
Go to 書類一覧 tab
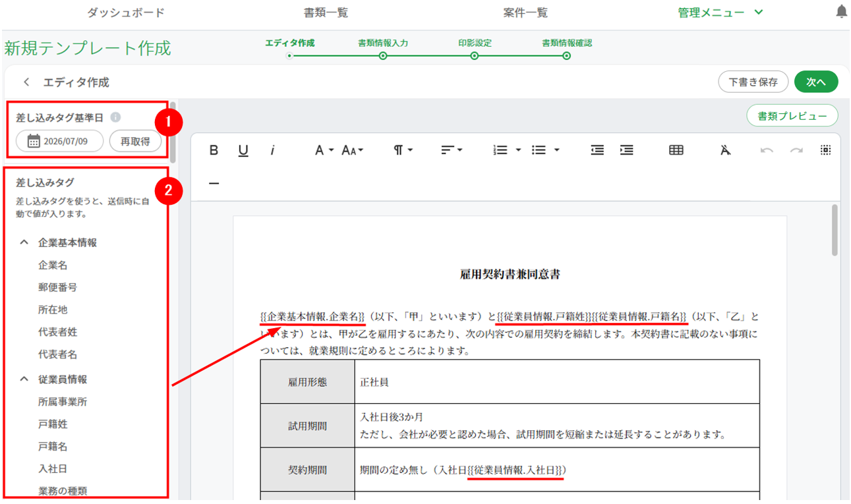click(x=326, y=13)
